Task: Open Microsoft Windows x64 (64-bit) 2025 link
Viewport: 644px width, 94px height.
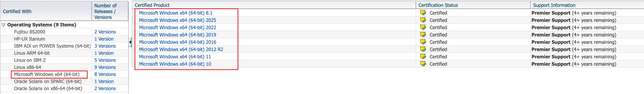Action: (178, 20)
